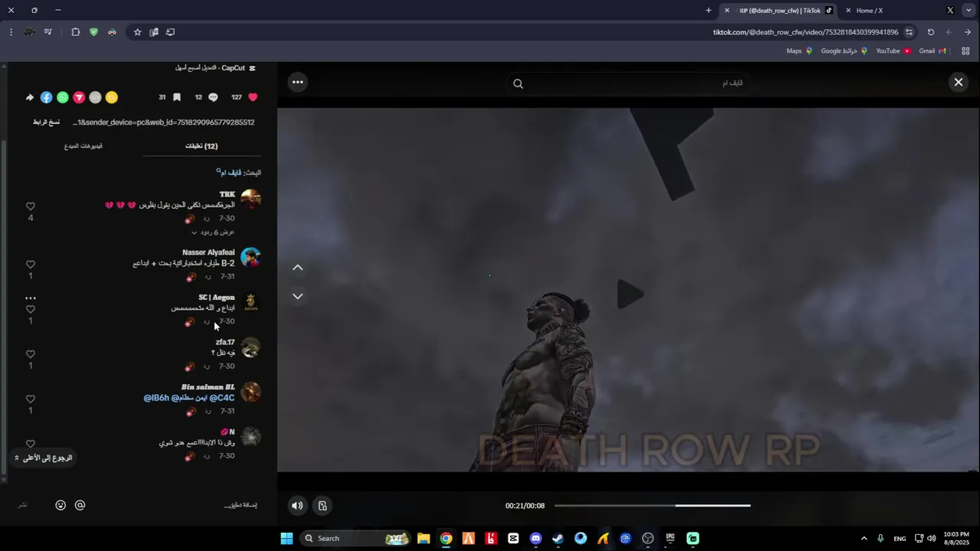Open the CapCut easier-editing link
980x551 pixels.
[x=215, y=68]
